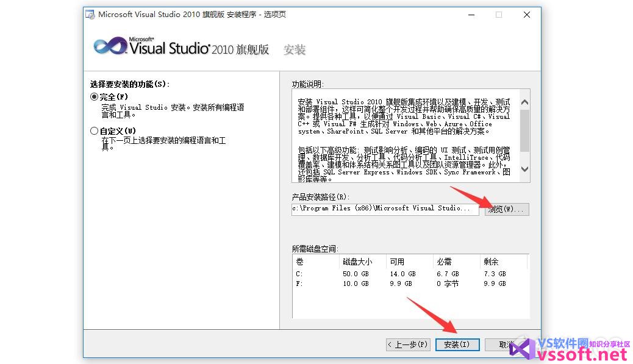
Task: Click the installer icon in title bar
Action: tap(90, 15)
